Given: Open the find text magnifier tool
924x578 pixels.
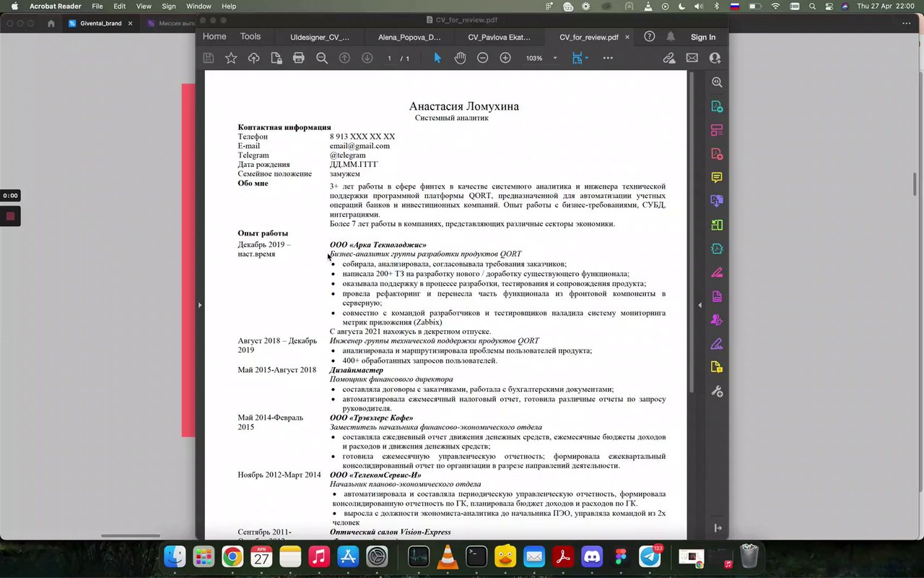Looking at the screenshot, I should [x=322, y=58].
